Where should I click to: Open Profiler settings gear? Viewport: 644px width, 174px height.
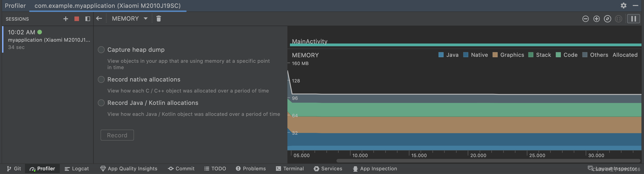coord(623,5)
